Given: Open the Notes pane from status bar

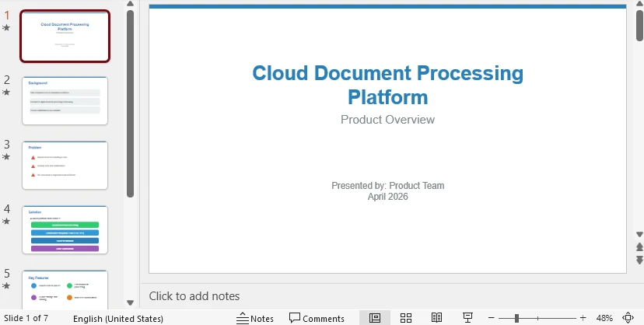Looking at the screenshot, I should pos(255,319).
